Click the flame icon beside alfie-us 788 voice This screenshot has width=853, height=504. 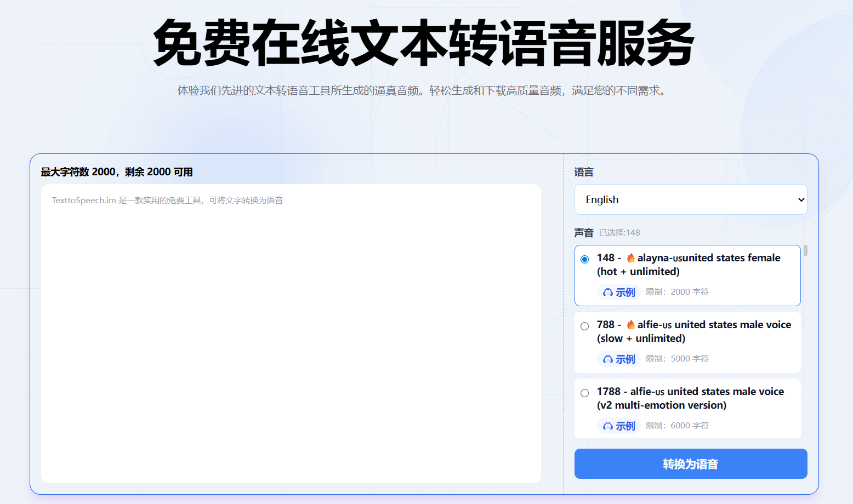point(631,324)
